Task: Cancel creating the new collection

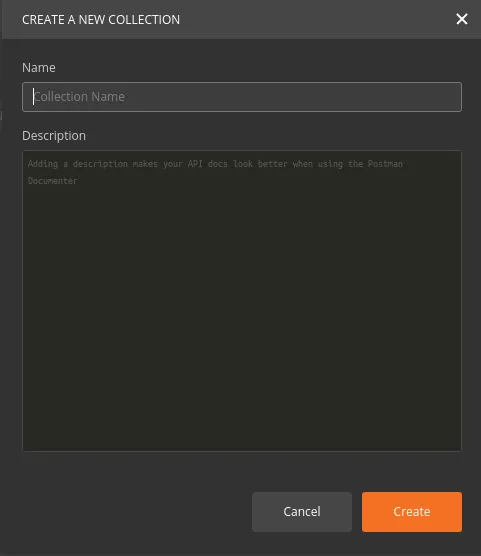Action: pyautogui.click(x=302, y=512)
